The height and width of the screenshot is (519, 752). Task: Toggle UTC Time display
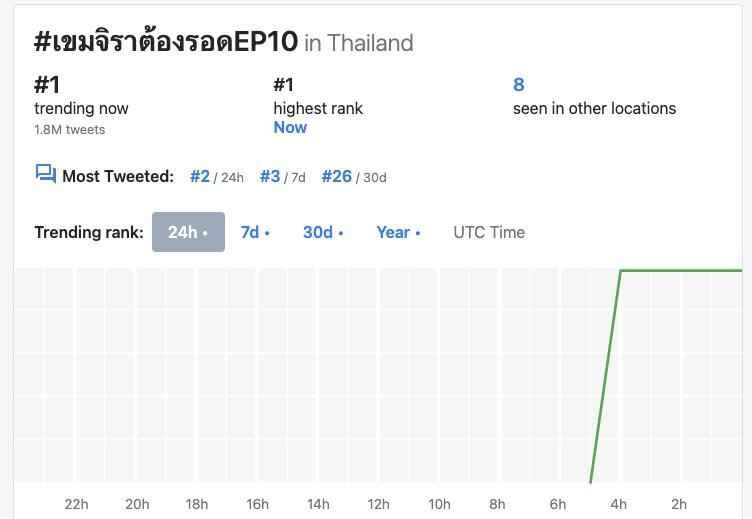pos(489,232)
